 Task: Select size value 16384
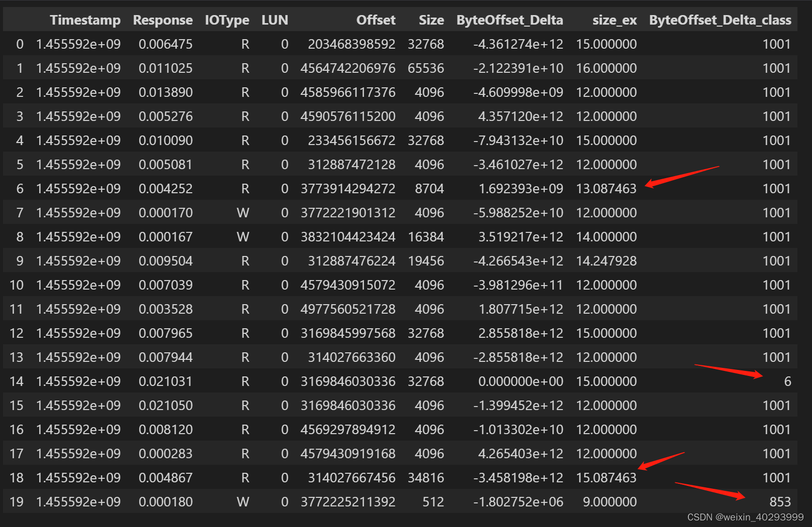[426, 237]
